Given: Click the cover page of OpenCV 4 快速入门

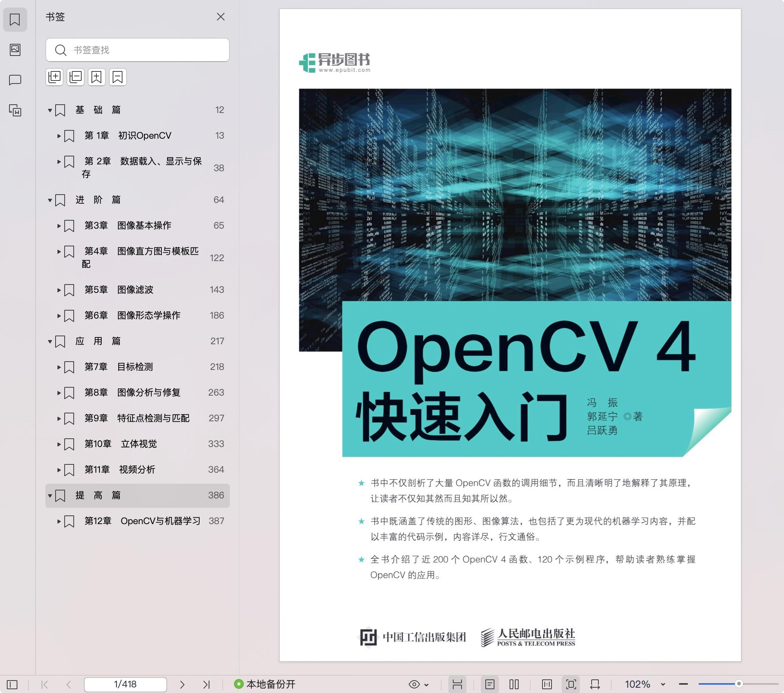Looking at the screenshot, I should (510, 335).
